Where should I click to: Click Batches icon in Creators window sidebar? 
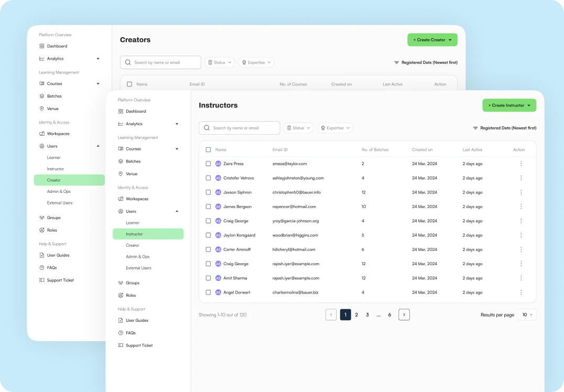pos(42,96)
